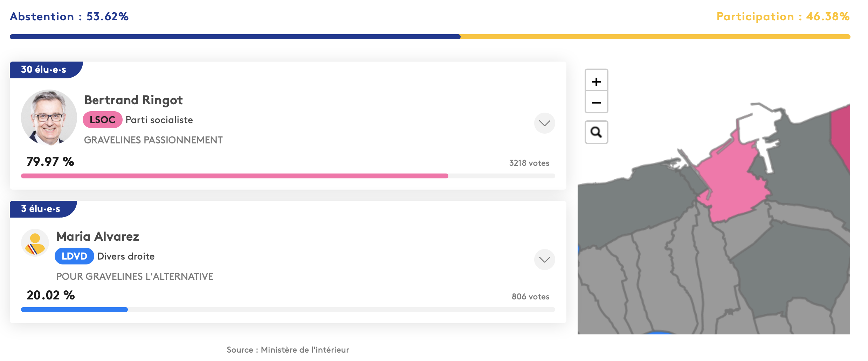Click the GRAVELINES PASSIONNEMENT list name
Screen dimensions: 868x361
[x=153, y=140]
